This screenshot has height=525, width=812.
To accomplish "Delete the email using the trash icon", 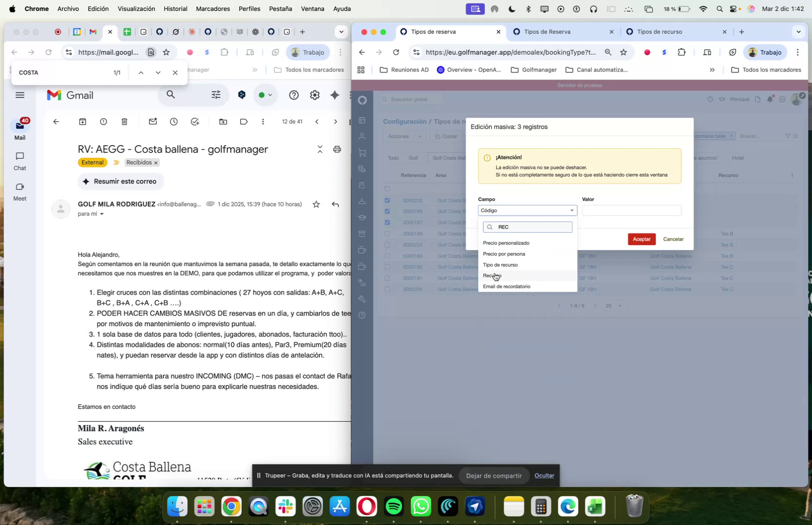I will 124,122.
